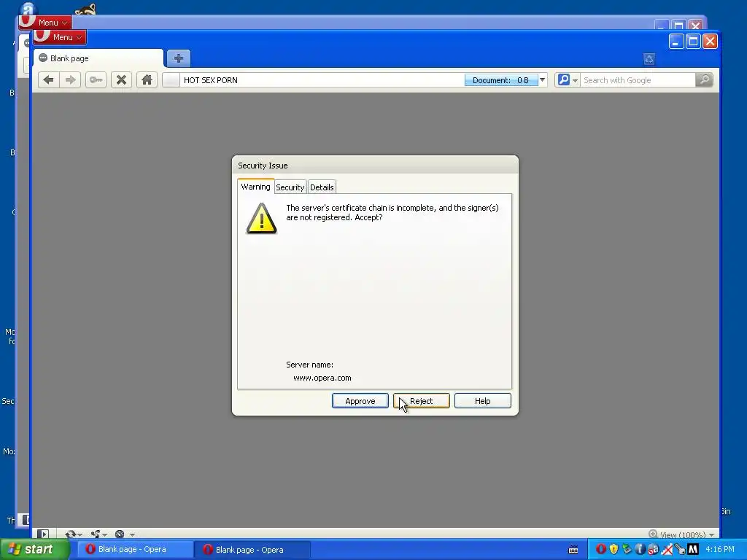Open the front window's Opera Menu button

click(60, 37)
